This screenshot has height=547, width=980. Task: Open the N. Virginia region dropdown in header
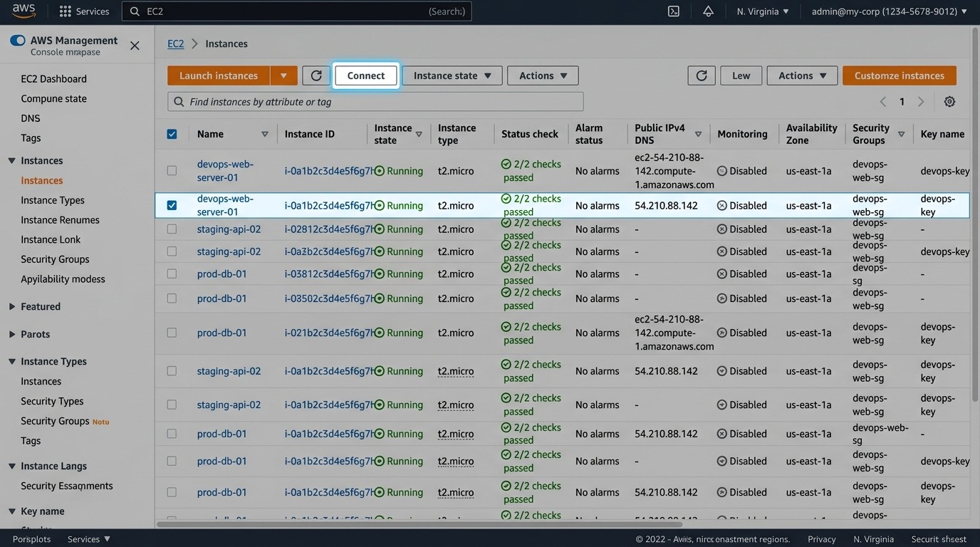click(763, 11)
